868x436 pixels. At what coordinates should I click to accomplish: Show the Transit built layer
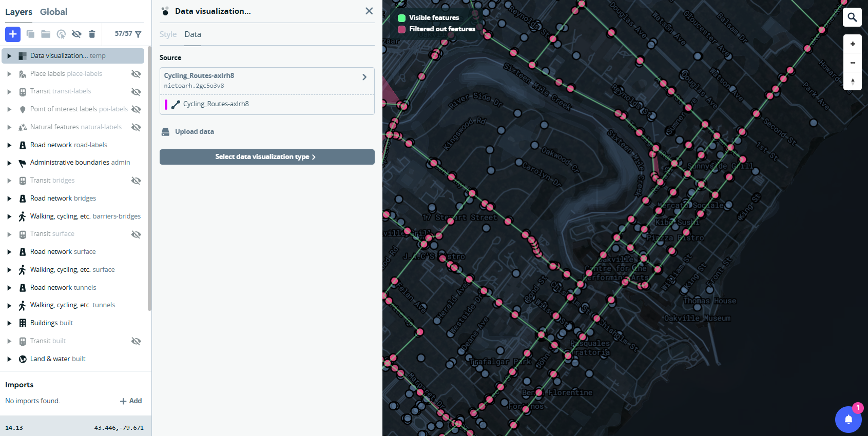pyautogui.click(x=136, y=341)
